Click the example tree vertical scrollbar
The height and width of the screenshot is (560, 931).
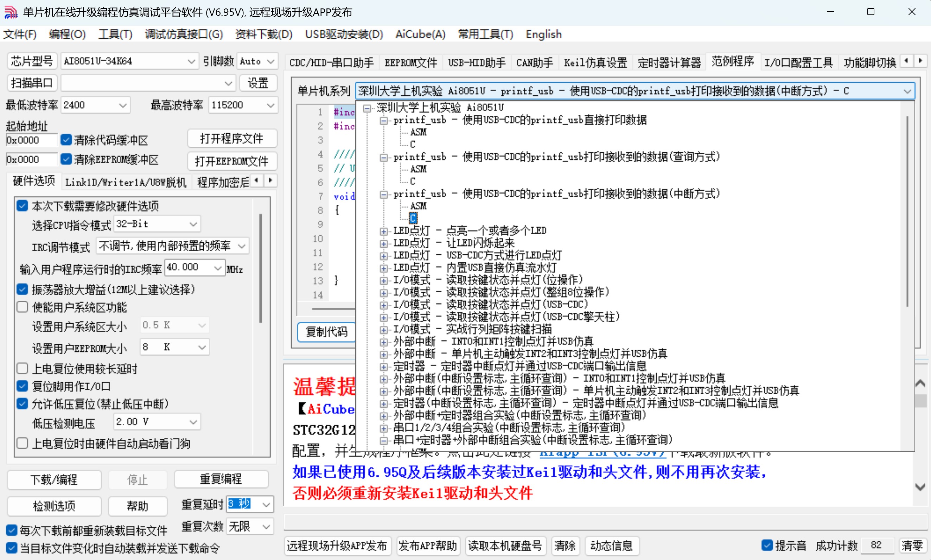(907, 211)
